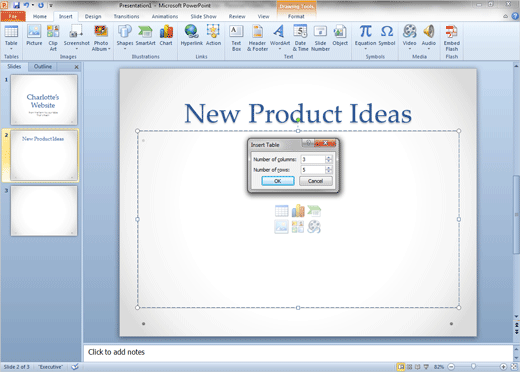Increase the number of columns spinner
This screenshot has width=520, height=372.
point(329,157)
